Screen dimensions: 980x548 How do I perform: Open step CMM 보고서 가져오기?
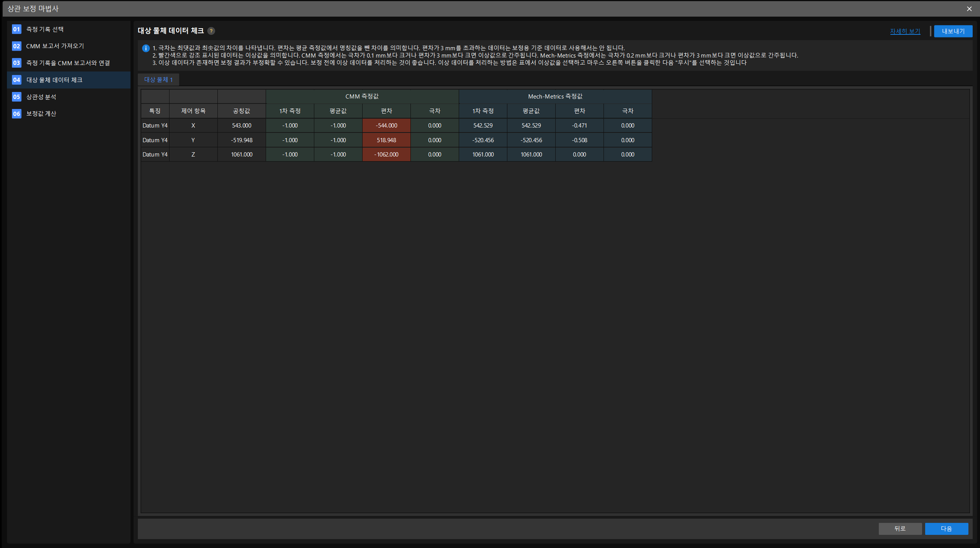click(69, 46)
